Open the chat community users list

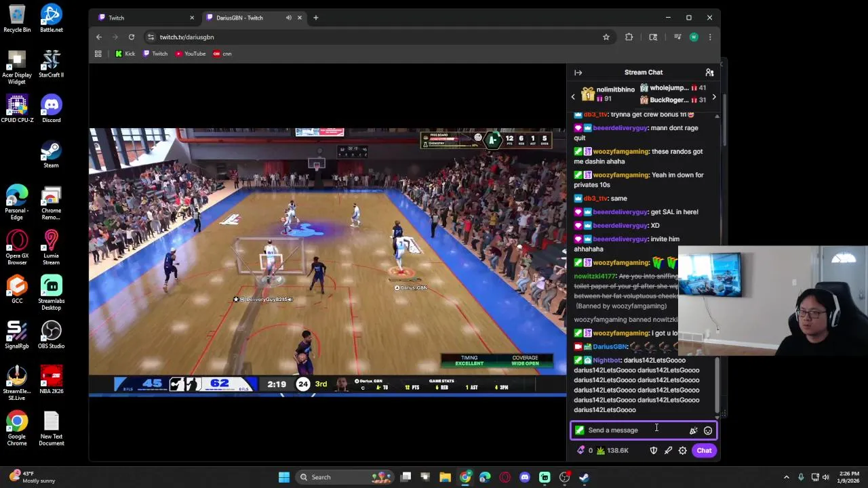[709, 73]
